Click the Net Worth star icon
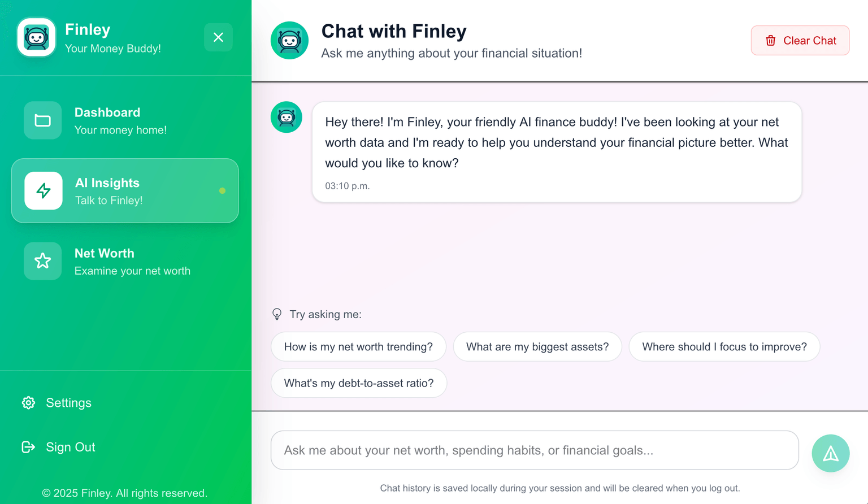This screenshot has width=868, height=504. [x=43, y=261]
